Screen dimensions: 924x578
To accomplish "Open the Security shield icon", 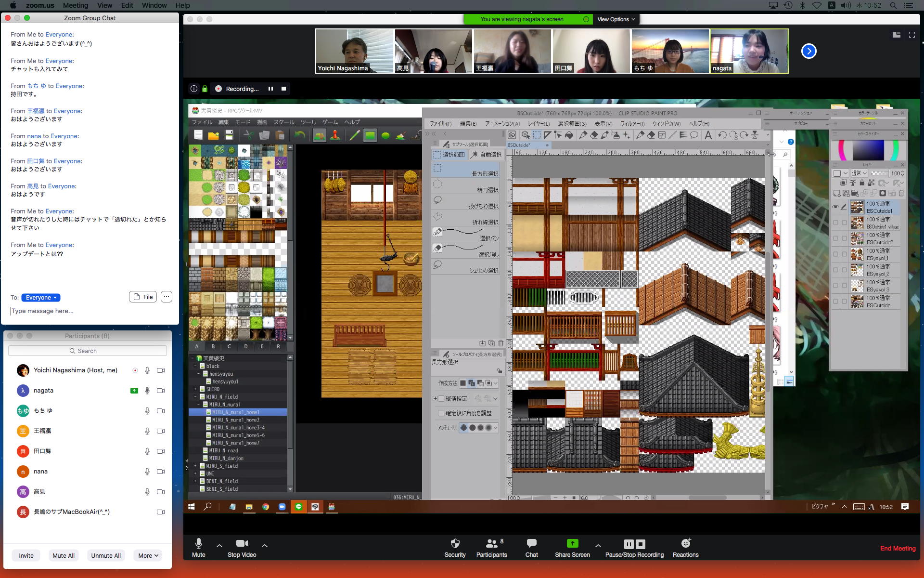I will (x=455, y=543).
